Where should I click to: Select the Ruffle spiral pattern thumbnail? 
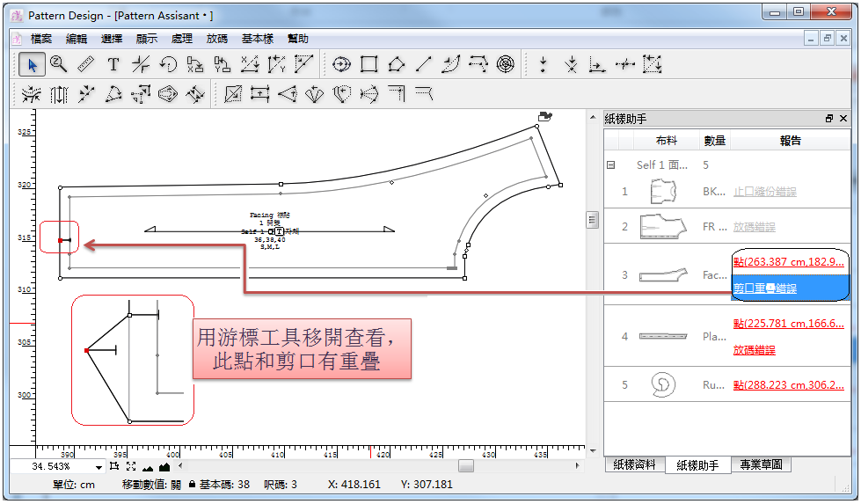point(663,384)
